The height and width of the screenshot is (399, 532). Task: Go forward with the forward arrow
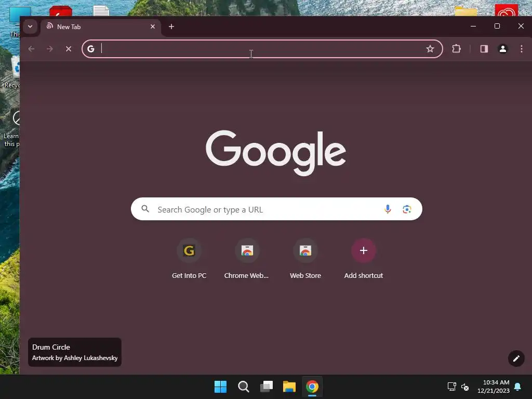tap(50, 49)
